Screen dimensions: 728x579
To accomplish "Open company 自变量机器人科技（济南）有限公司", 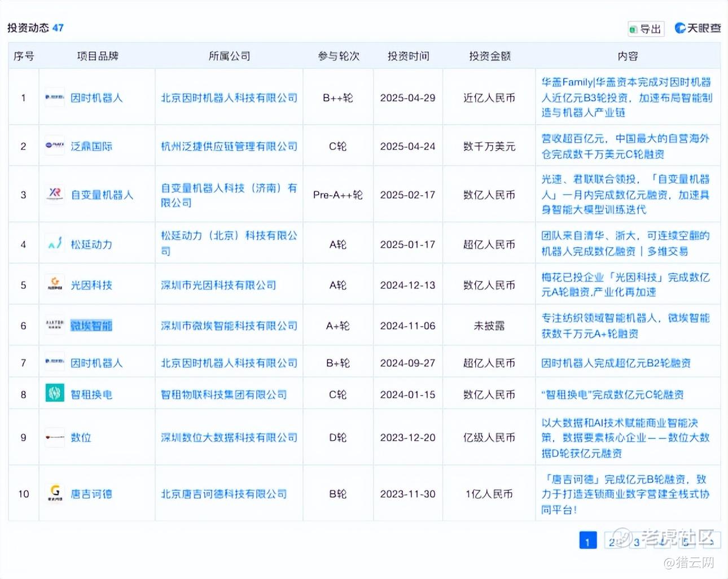I will pos(229,195).
